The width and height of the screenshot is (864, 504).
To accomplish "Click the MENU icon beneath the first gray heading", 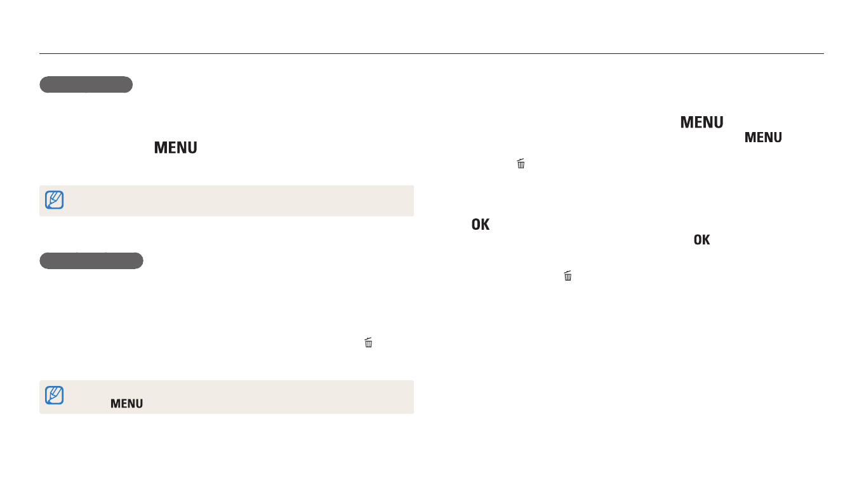I will [x=175, y=148].
